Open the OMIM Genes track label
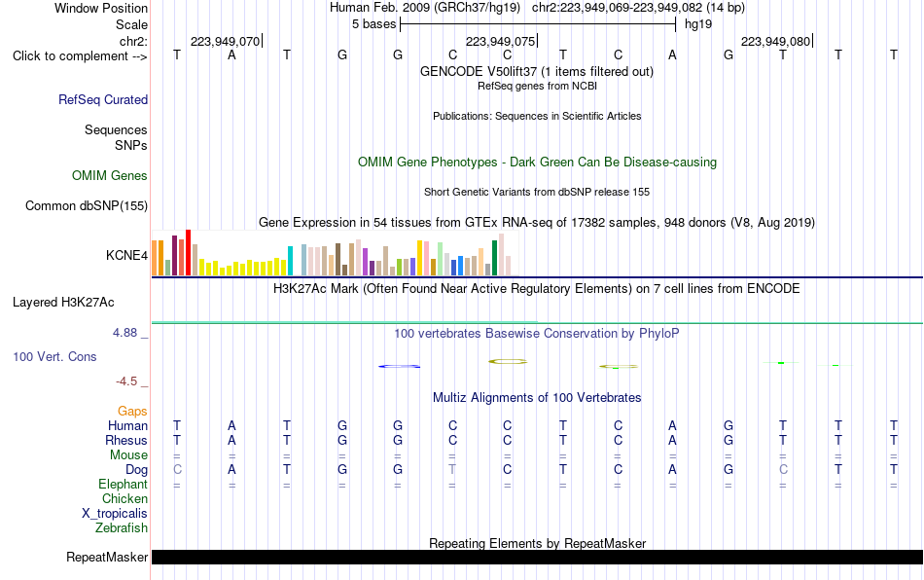 (110, 175)
